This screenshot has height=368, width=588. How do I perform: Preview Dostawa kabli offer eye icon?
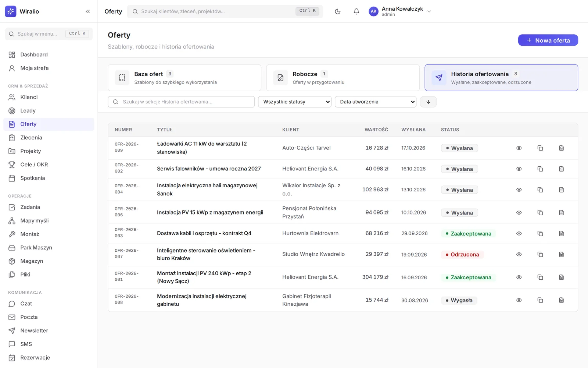pyautogui.click(x=519, y=234)
